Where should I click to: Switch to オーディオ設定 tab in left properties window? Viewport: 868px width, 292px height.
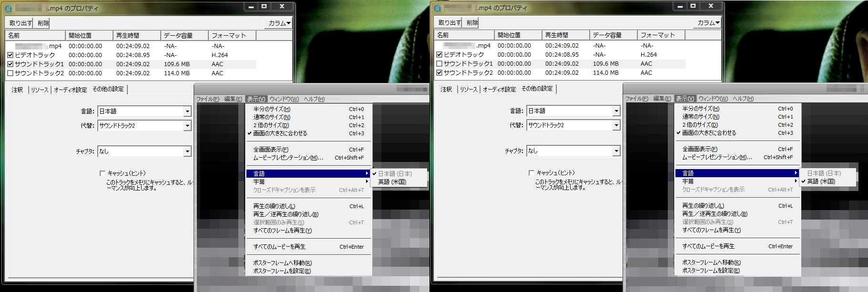[71, 90]
